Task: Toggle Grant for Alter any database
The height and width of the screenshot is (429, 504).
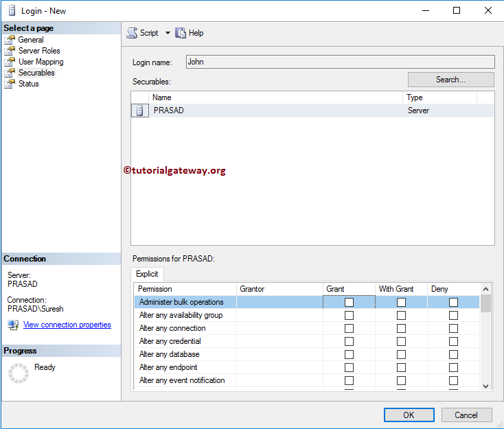Action: click(x=349, y=354)
